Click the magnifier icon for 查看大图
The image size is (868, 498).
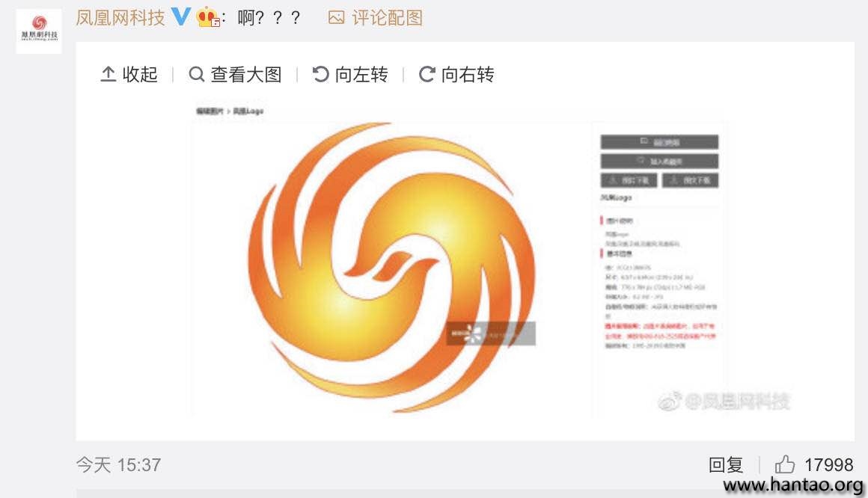[197, 74]
